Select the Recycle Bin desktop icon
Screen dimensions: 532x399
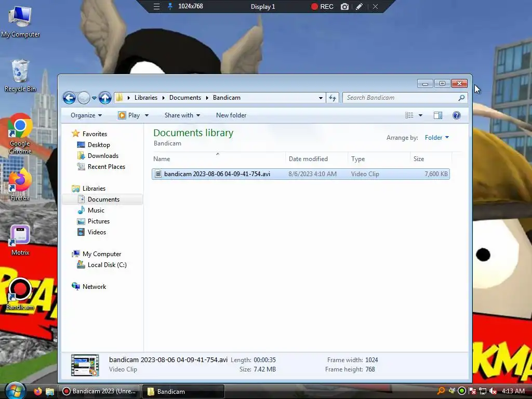(x=20, y=76)
